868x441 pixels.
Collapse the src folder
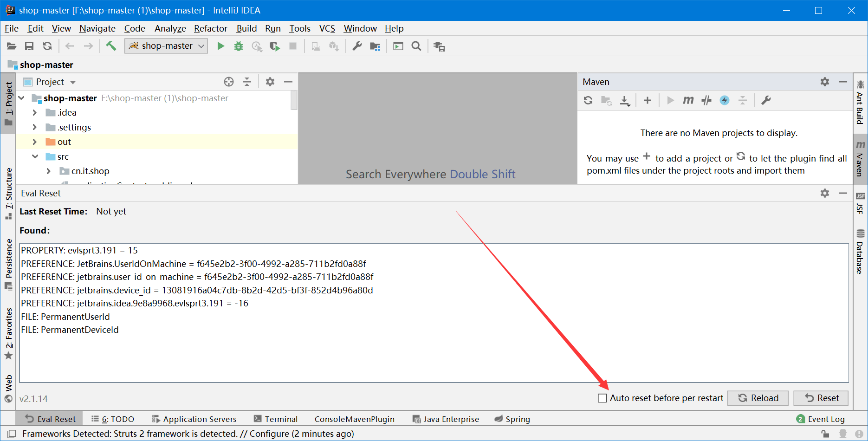[35, 156]
